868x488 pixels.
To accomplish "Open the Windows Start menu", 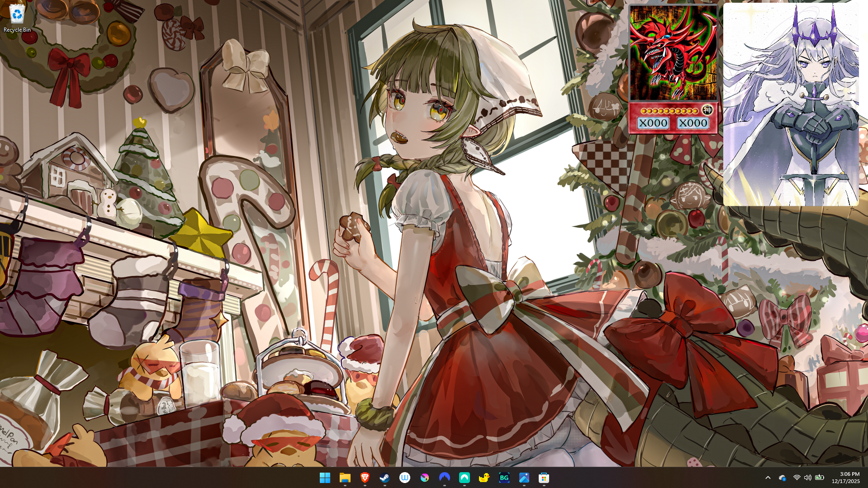I will tap(325, 478).
